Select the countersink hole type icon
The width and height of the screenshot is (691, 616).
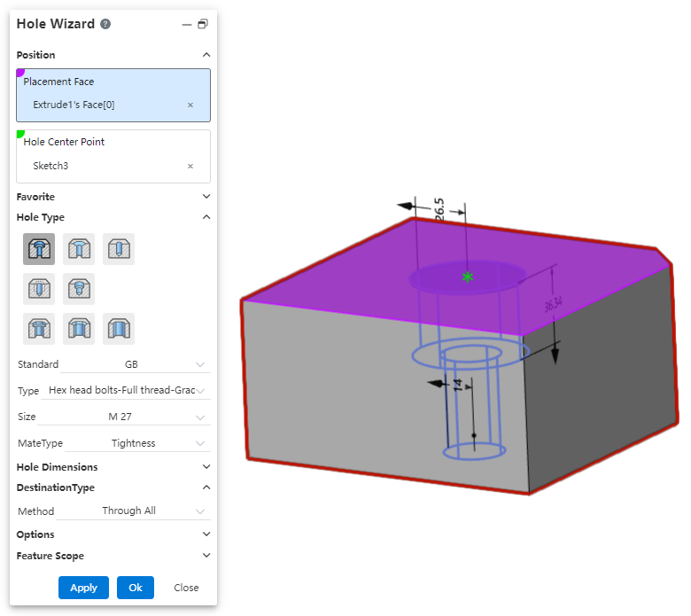coord(79,249)
